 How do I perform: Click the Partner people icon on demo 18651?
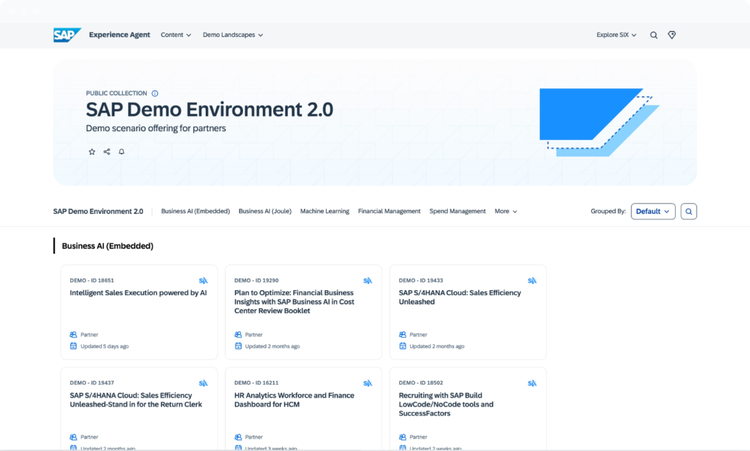pos(73,335)
